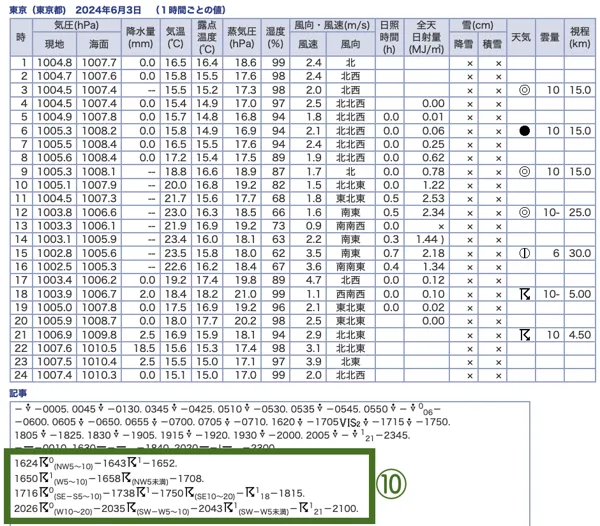Click wind direction 西南西 at 18時

[351, 294]
